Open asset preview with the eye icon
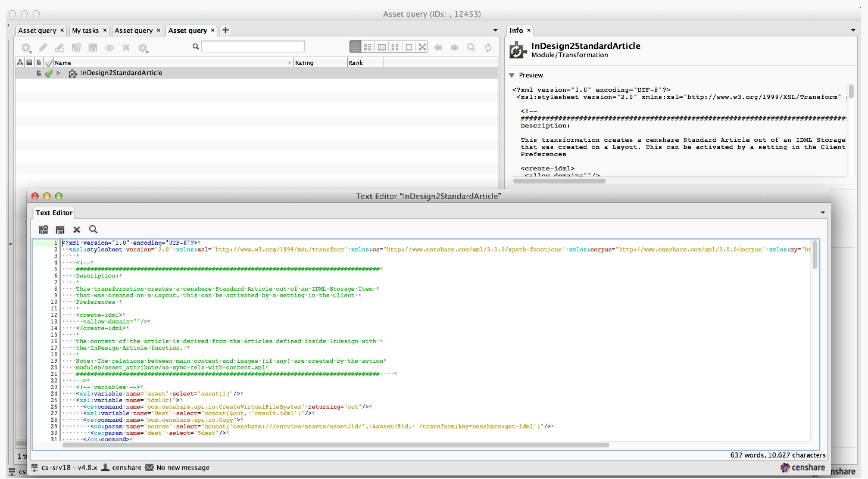This screenshot has height=479, width=868. 110,46
